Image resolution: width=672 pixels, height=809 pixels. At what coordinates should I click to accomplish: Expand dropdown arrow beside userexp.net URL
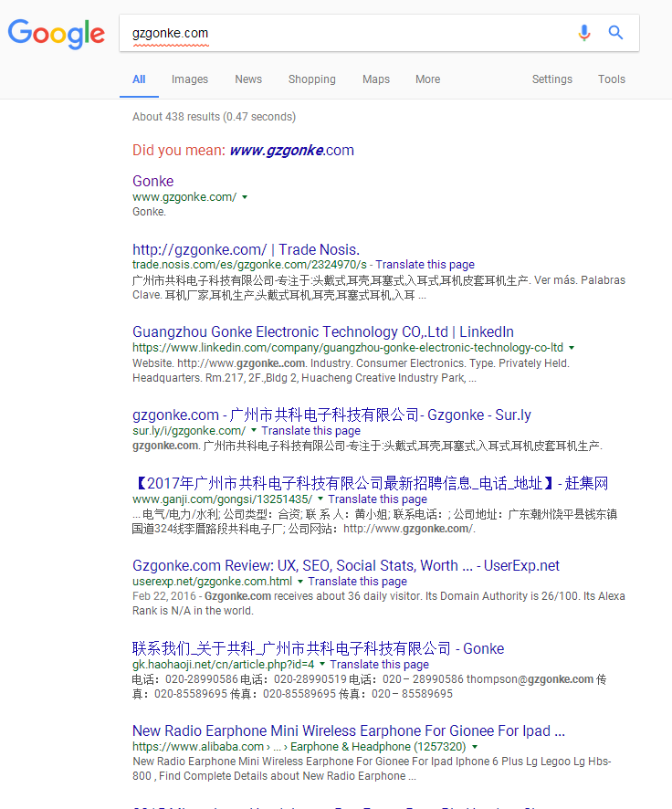[x=300, y=581]
